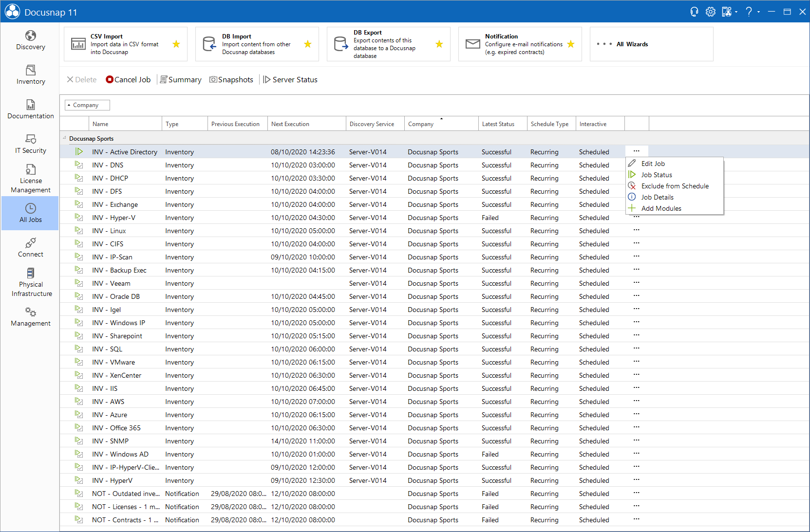Image resolution: width=810 pixels, height=532 pixels.
Task: Click the running icon of INV - Active Directory
Action: click(79, 152)
